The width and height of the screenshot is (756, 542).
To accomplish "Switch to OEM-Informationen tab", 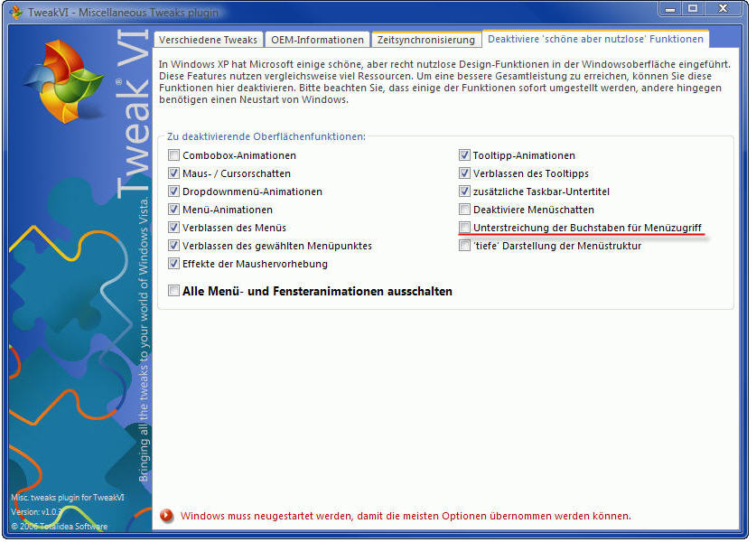I will [x=317, y=40].
